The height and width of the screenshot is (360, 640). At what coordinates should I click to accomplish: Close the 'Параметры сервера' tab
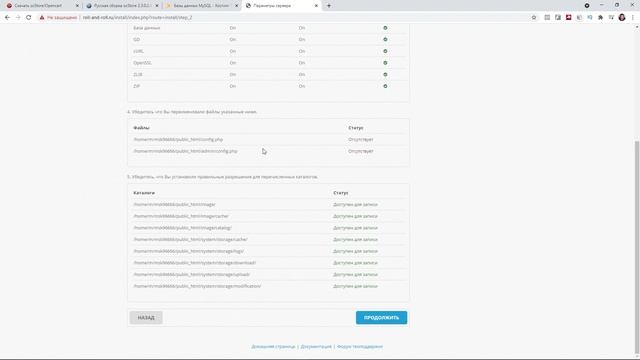[x=316, y=6]
